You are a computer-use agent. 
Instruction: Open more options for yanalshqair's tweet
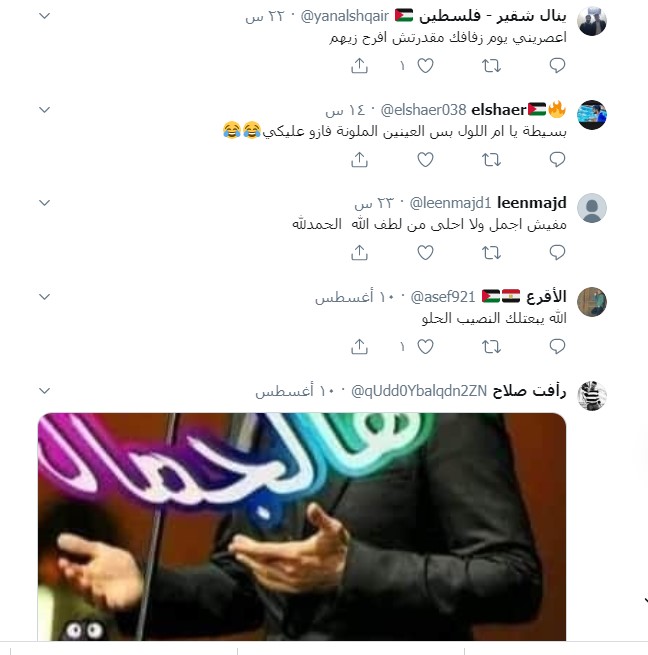(x=44, y=16)
